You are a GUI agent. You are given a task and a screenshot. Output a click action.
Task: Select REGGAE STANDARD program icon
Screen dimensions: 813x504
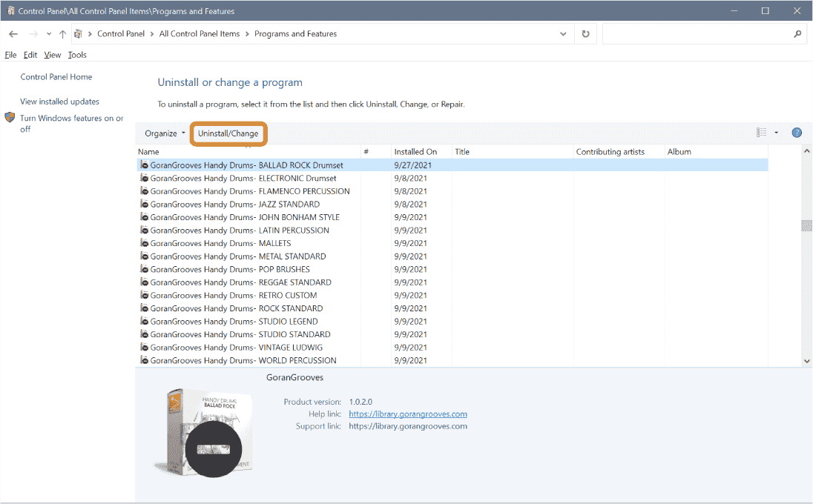[144, 282]
